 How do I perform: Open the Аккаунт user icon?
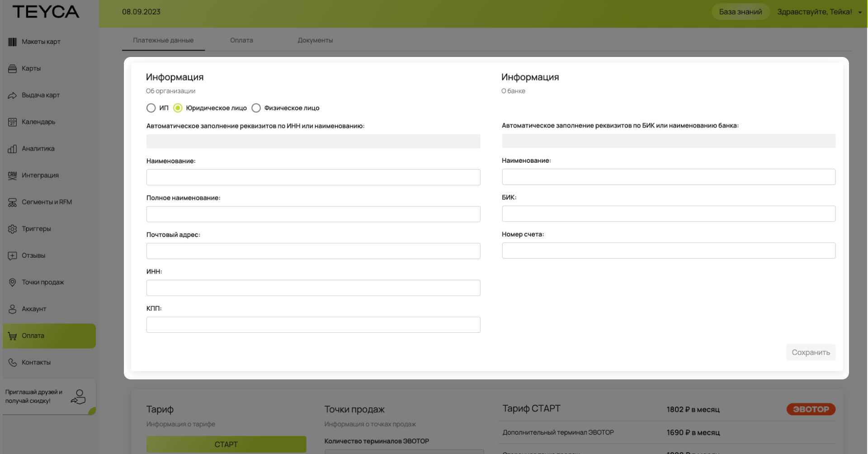point(12,309)
